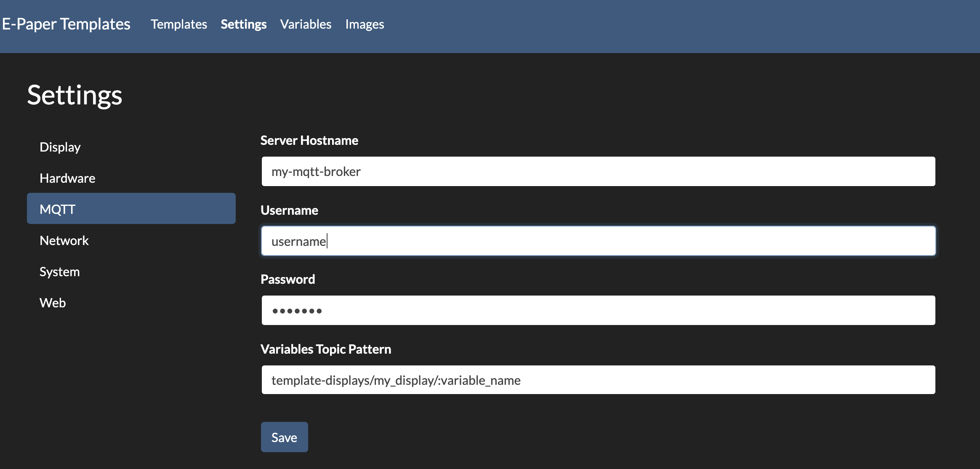
Task: Click the Variables Topic Pattern field
Action: [x=598, y=380]
